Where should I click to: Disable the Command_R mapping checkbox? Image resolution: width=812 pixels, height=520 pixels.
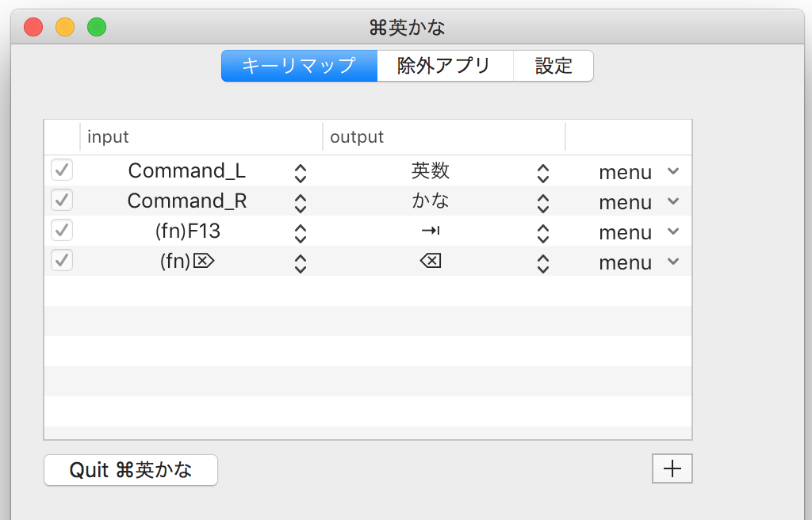(x=62, y=201)
